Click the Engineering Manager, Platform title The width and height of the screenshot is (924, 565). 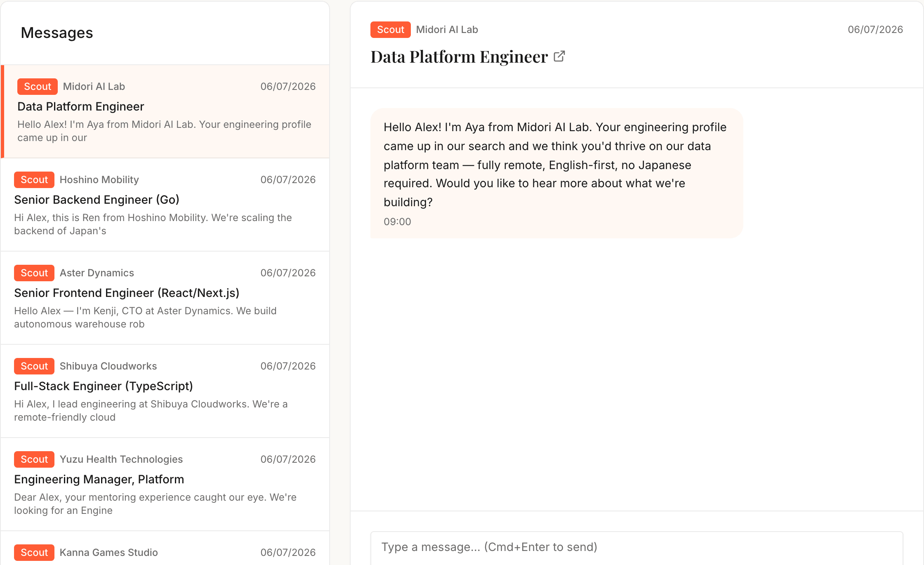(x=99, y=479)
